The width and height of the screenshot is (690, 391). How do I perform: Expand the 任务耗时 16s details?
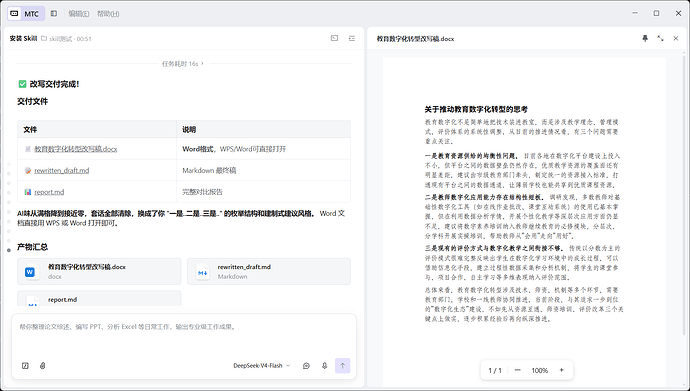183,64
